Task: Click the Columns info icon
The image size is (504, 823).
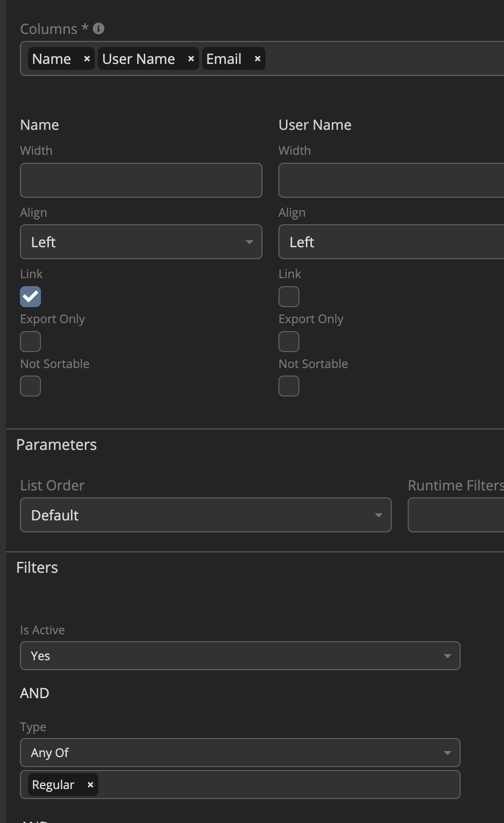Action: click(x=99, y=28)
